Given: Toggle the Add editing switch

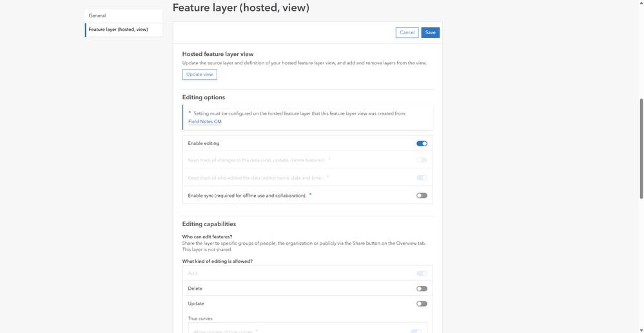Looking at the screenshot, I should tap(422, 274).
